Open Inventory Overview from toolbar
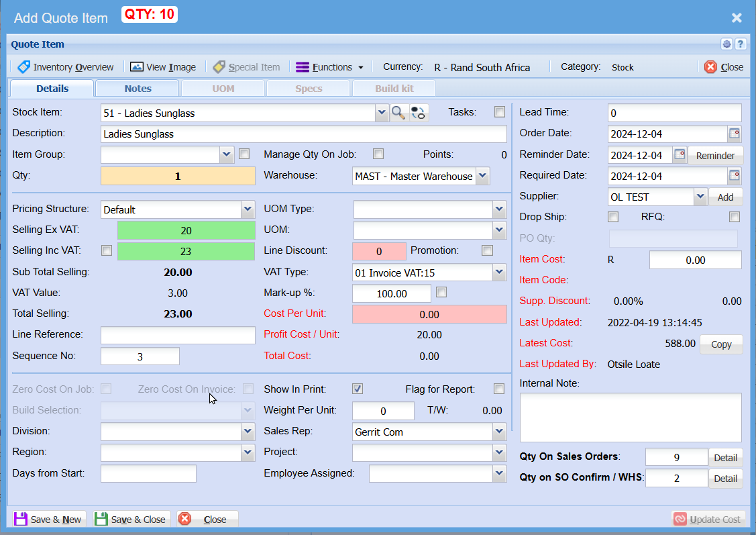Viewport: 756px width, 535px height. pos(66,67)
